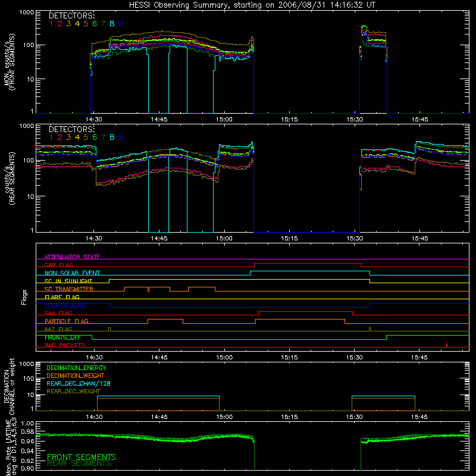Select detector 1 in front segments legend
Screen dimensions: 476x476
pyautogui.click(x=51, y=24)
